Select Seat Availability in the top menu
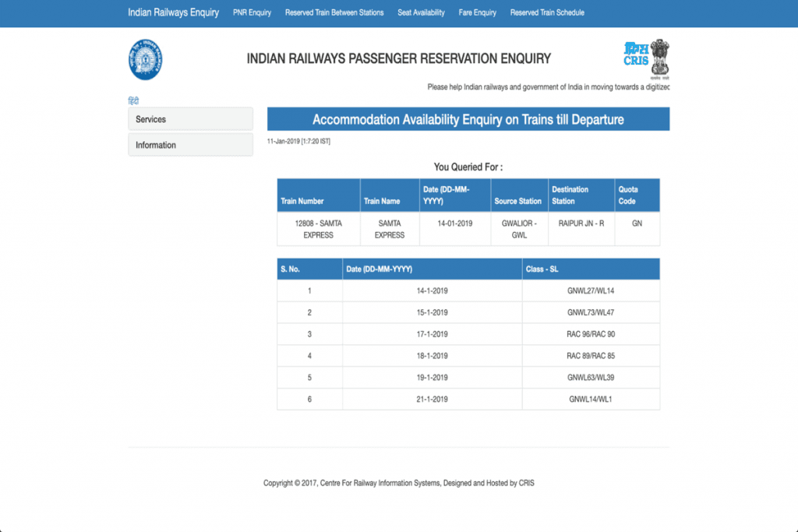 [421, 12]
